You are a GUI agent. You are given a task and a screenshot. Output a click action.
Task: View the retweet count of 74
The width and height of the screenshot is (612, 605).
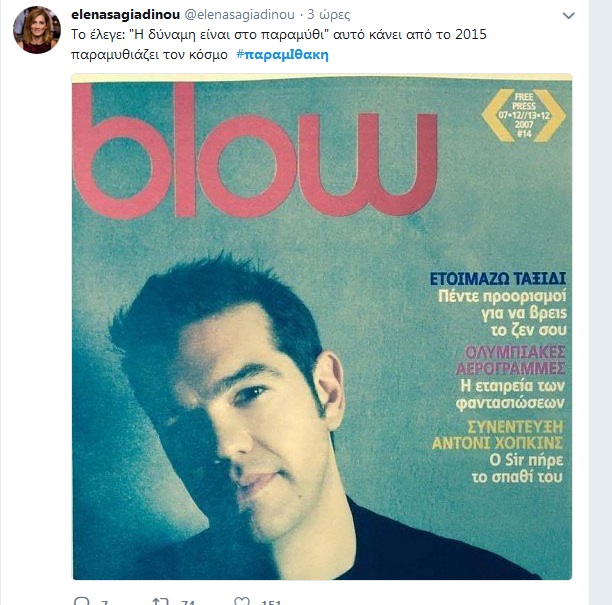coord(188,602)
